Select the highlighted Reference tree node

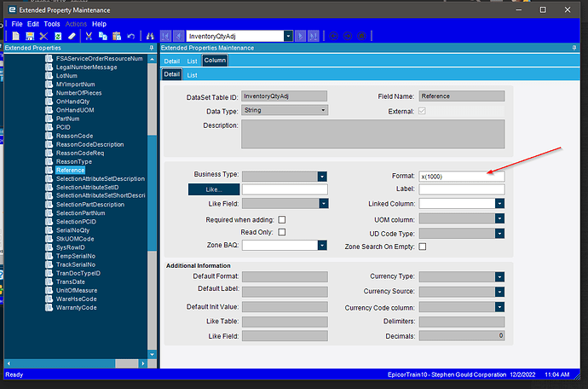click(x=70, y=170)
